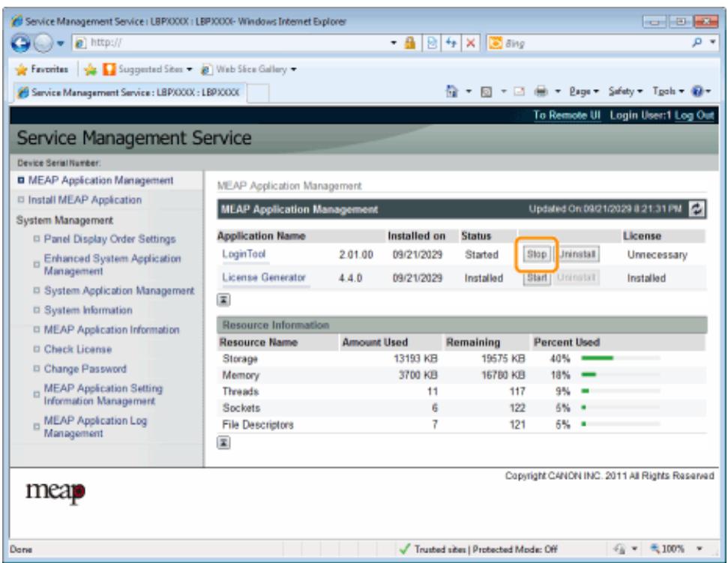728x563 pixels.
Task: Open the Change Password link
Action: click(x=85, y=369)
